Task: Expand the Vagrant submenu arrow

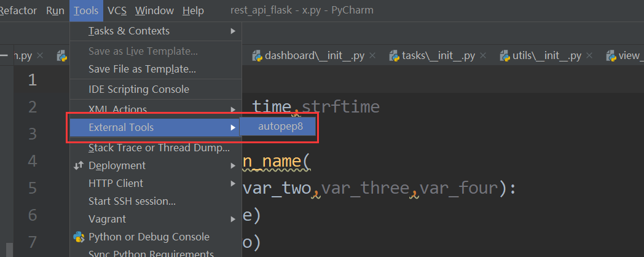Action: (x=233, y=219)
